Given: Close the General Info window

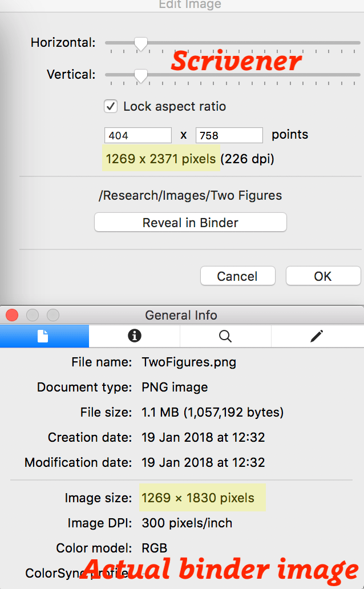Looking at the screenshot, I should (12, 315).
